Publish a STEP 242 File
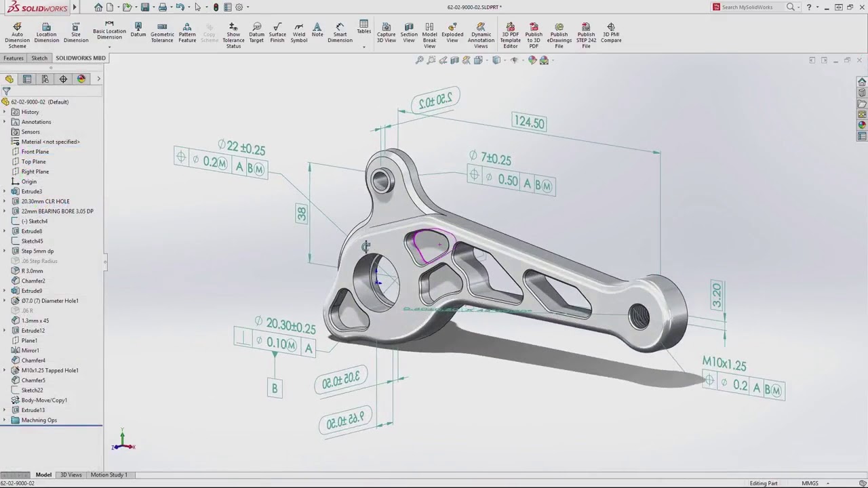The image size is (868, 488). pos(586,35)
